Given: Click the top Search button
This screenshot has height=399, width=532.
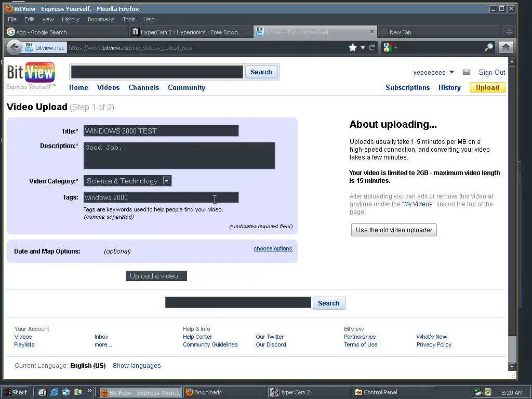Looking at the screenshot, I should pos(261,72).
